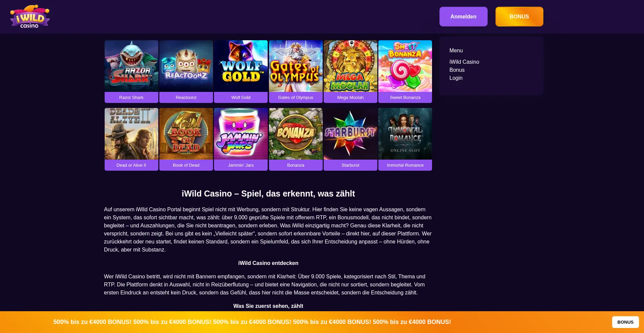
Task: Click the Book of Dead thumbnail
Action: click(186, 134)
